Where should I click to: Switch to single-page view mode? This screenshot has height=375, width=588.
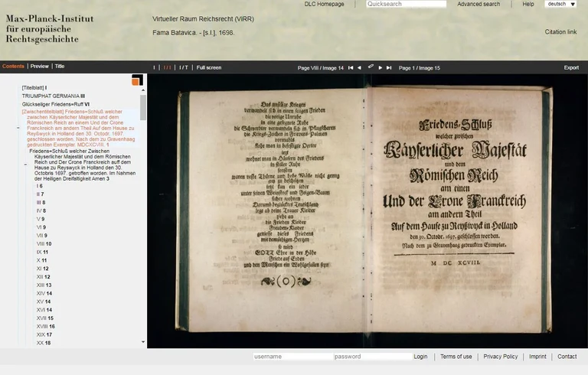click(154, 67)
